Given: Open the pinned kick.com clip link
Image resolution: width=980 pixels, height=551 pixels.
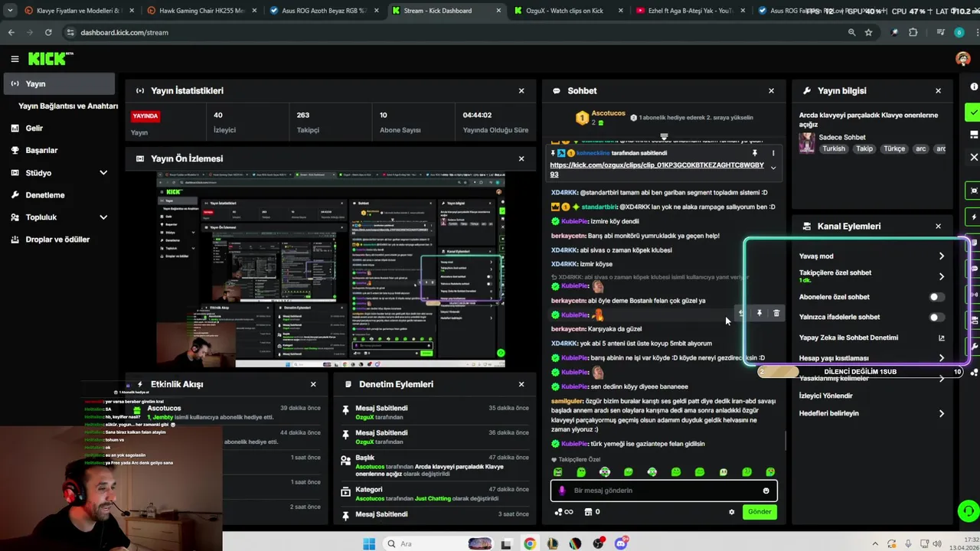Looking at the screenshot, I should [x=657, y=169].
